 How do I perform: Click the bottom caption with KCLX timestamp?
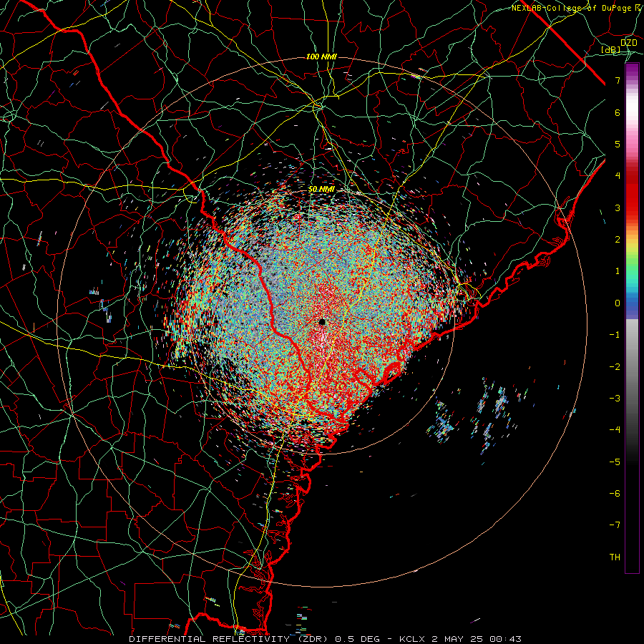(325, 639)
